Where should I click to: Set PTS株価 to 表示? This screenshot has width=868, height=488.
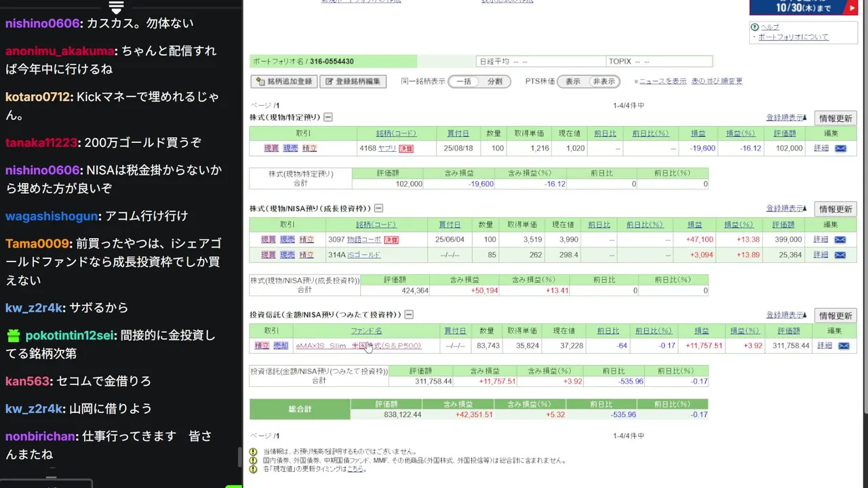(573, 81)
